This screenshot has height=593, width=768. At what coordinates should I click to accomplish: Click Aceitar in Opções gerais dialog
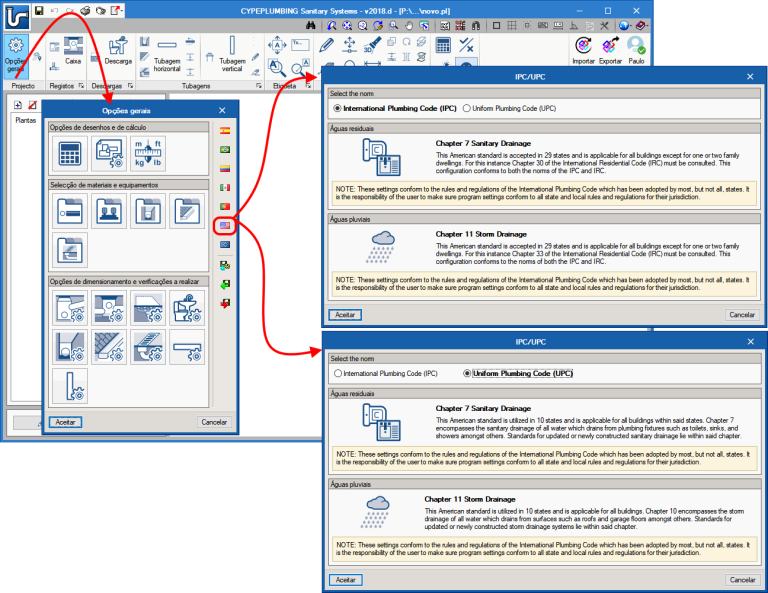point(65,422)
